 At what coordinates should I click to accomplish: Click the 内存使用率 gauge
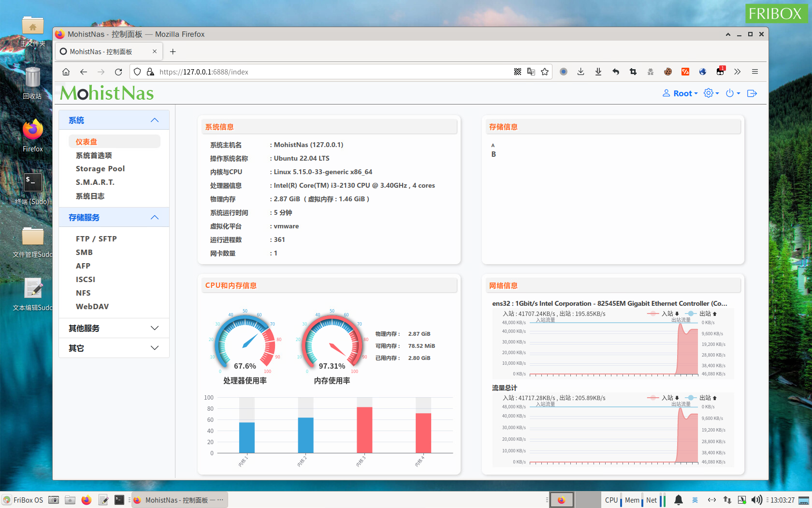332,343
